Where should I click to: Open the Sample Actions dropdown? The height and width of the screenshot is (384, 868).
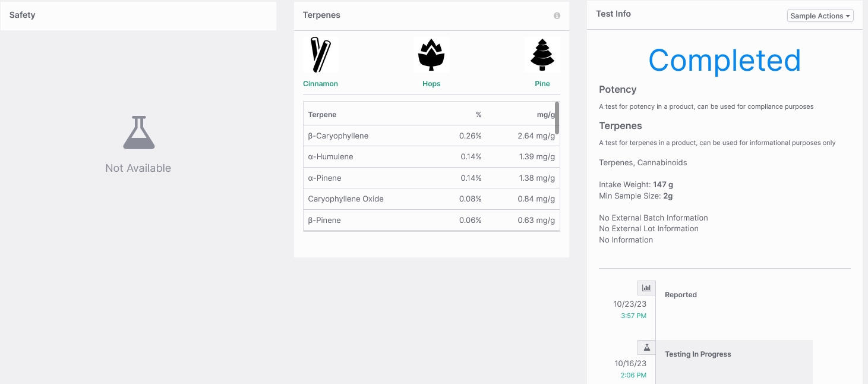820,16
